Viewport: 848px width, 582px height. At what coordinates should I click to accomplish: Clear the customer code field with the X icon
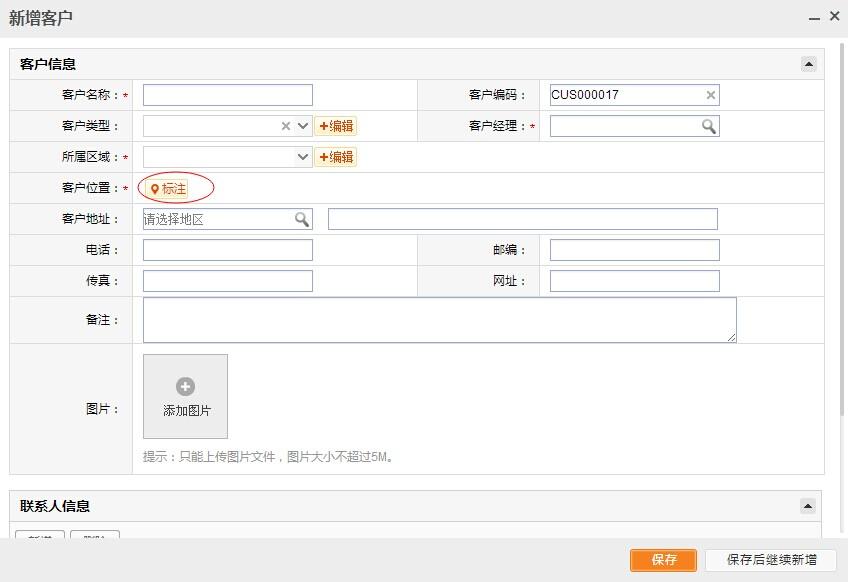tap(711, 95)
